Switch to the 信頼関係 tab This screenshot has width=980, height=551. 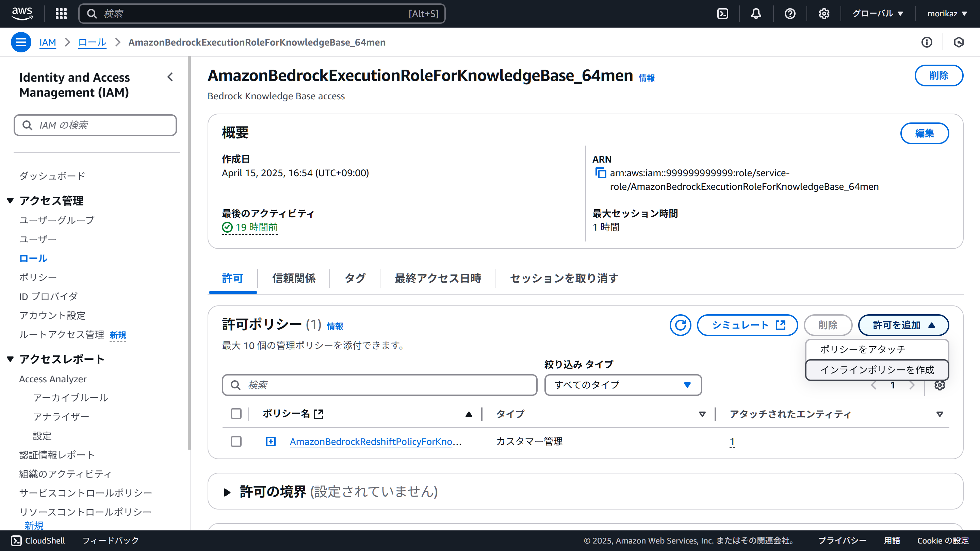coord(294,278)
